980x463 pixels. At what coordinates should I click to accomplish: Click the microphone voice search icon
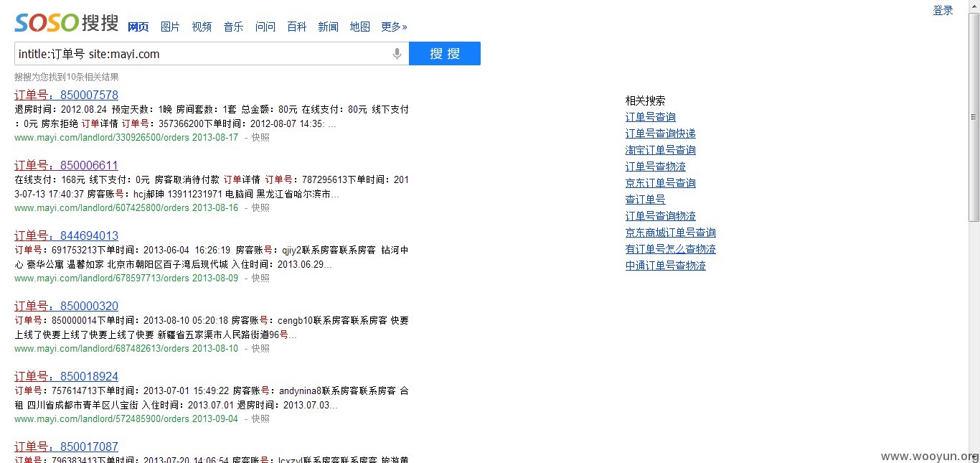coord(397,54)
